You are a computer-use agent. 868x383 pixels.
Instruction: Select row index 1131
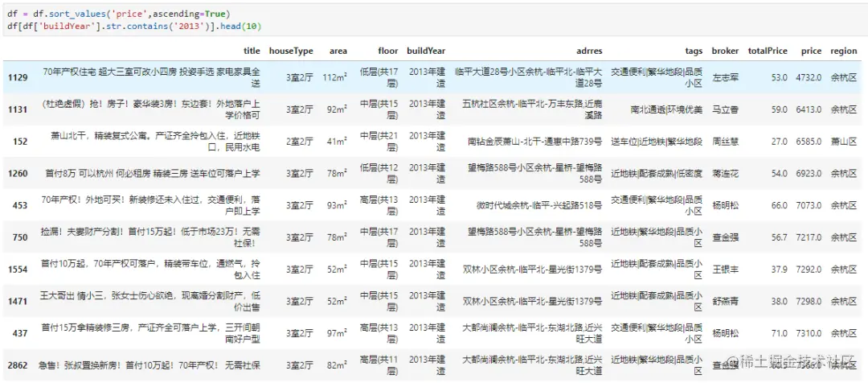click(18, 109)
